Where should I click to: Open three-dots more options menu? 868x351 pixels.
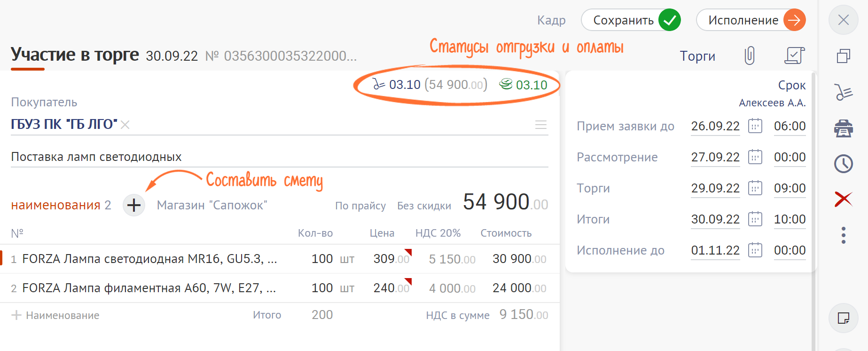click(x=844, y=235)
